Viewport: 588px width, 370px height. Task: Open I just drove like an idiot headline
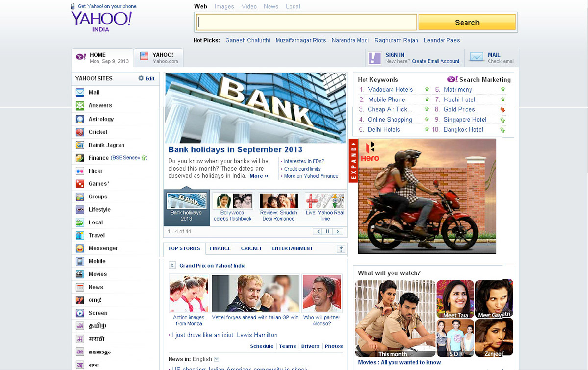pos(224,335)
